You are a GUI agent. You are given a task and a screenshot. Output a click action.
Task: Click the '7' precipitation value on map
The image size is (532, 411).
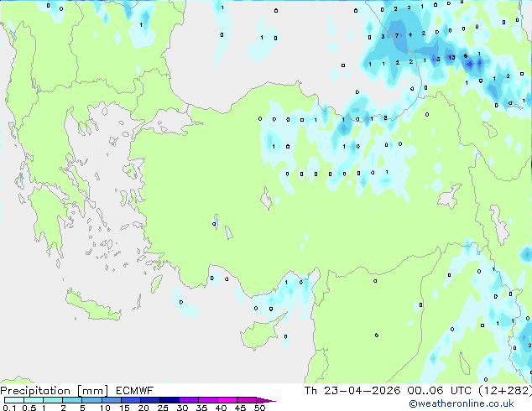click(x=397, y=35)
